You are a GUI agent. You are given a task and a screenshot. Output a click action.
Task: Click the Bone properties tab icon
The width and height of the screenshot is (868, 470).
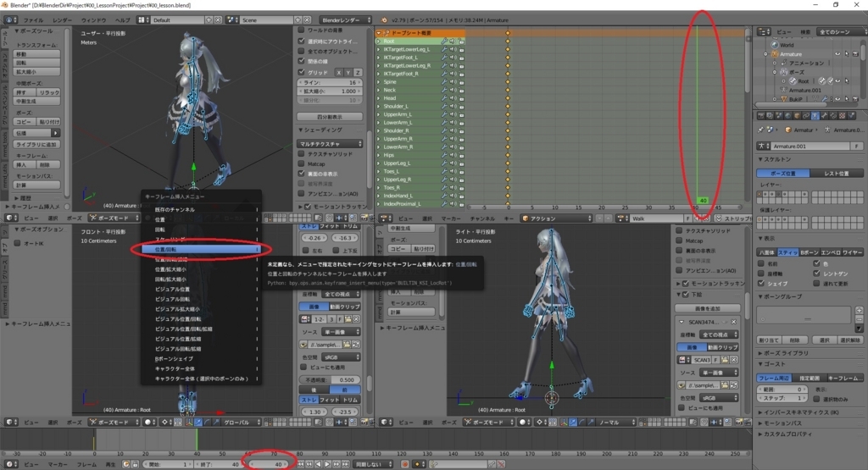[x=824, y=115]
